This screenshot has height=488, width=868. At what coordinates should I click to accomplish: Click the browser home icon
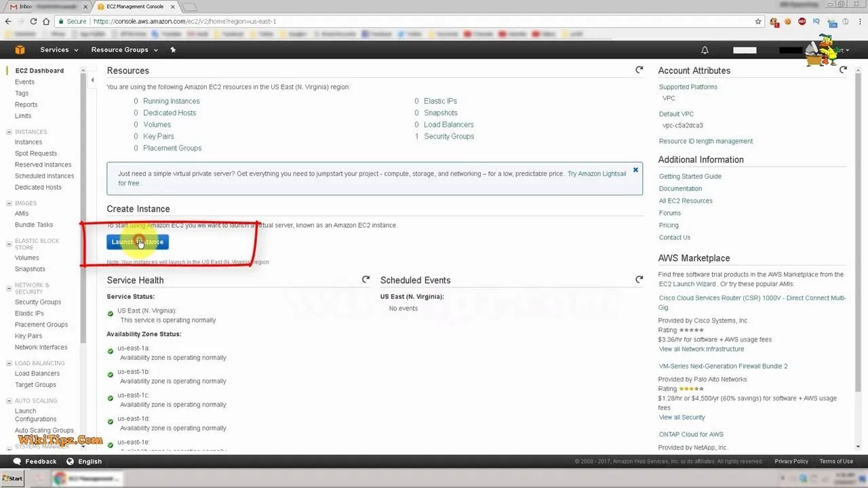[46, 21]
